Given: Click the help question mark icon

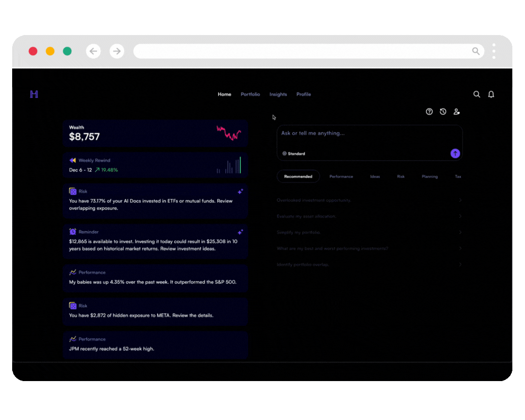Looking at the screenshot, I should click(x=429, y=111).
